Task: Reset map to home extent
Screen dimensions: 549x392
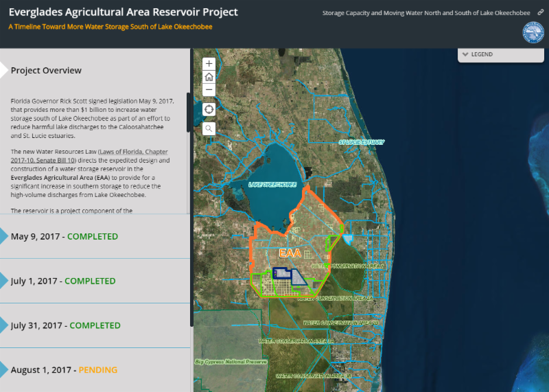Action: (x=209, y=77)
